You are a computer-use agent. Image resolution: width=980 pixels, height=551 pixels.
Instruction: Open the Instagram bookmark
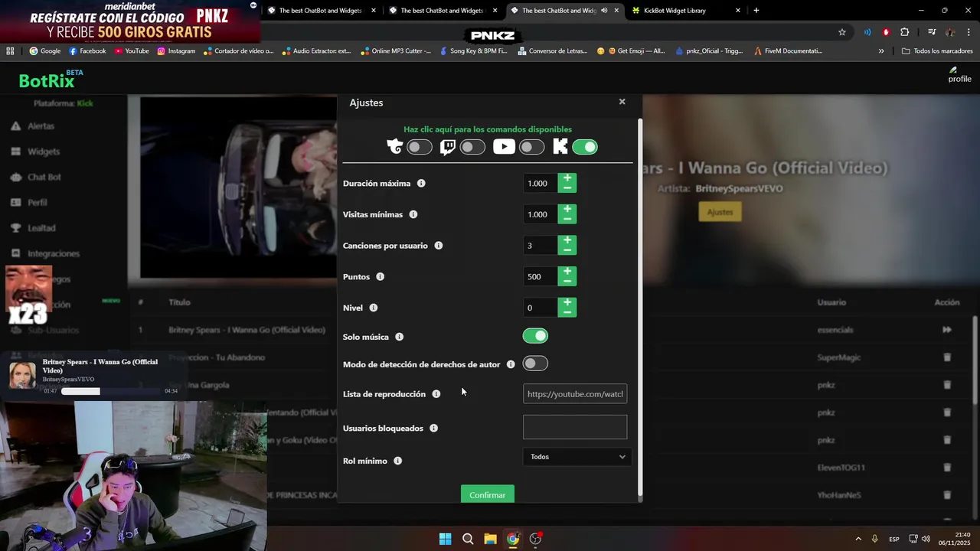[x=176, y=51]
